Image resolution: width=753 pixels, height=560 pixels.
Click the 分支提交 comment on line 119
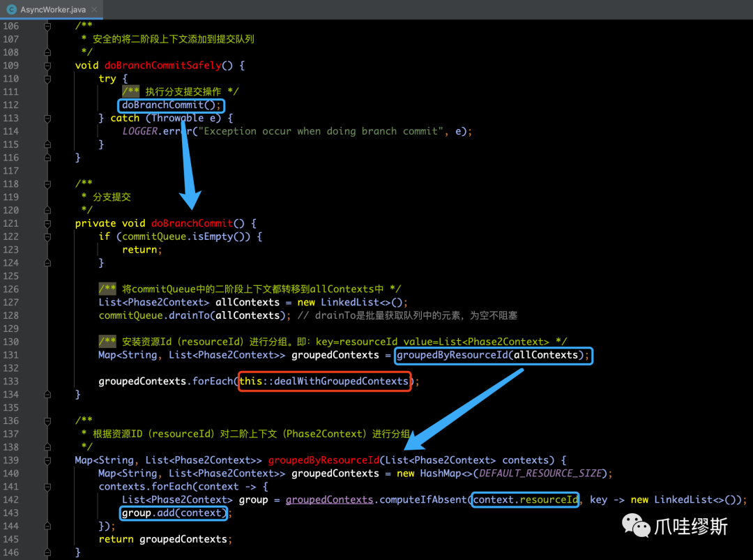coord(112,197)
